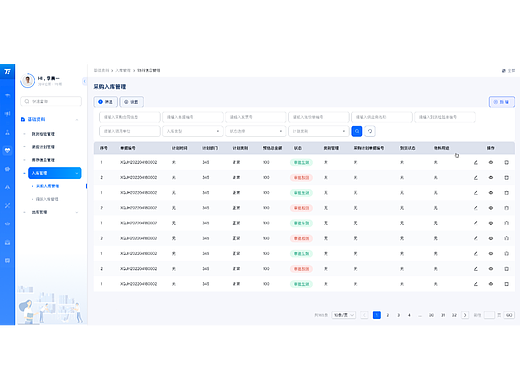Image resolution: width=520 pixels, height=390 pixels.
Task: Open the 入库类型 dropdown in the filter bar
Action: (x=192, y=131)
